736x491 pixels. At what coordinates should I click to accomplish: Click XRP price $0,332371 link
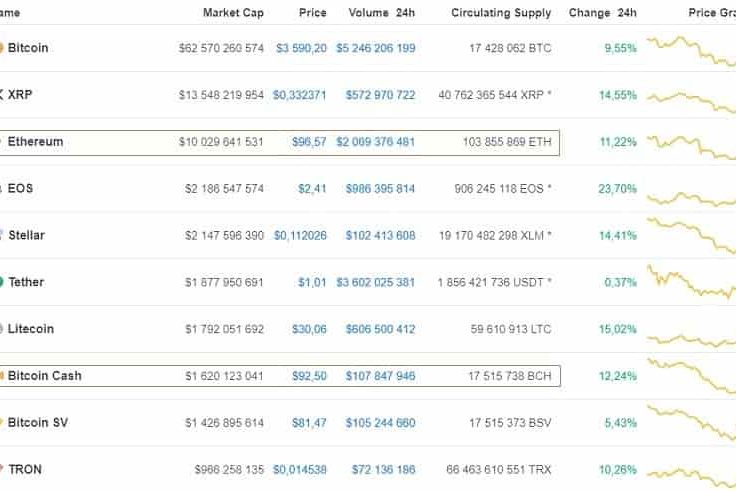(298, 95)
